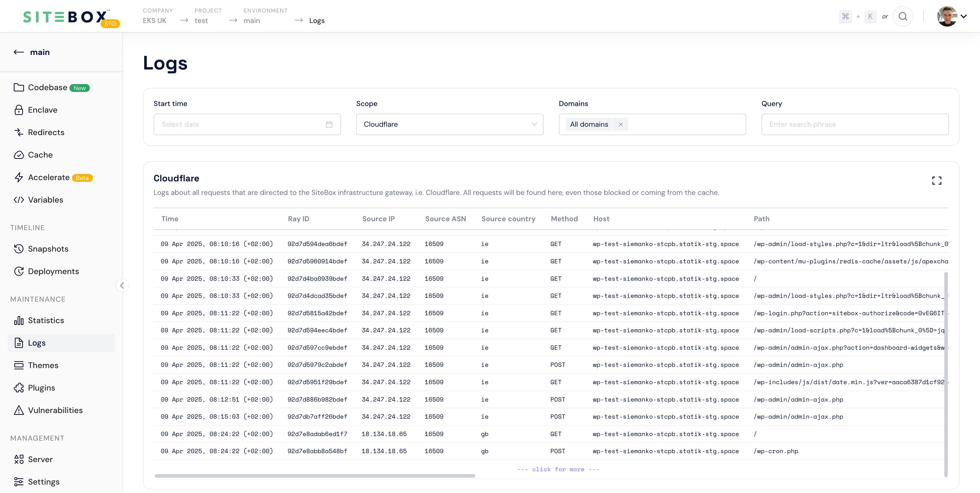Open the main environment breadcrumb

coord(252,20)
